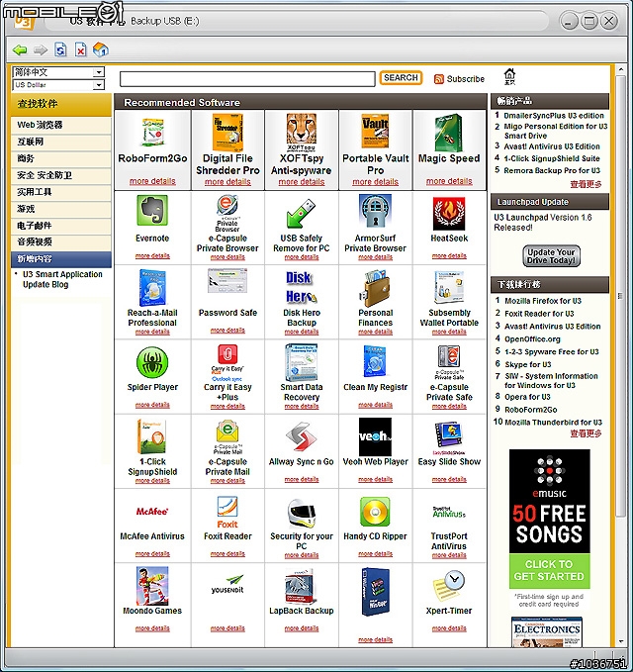Click the Veoh Web Player logo
Viewport: 633px width, 672px height.
tap(375, 436)
